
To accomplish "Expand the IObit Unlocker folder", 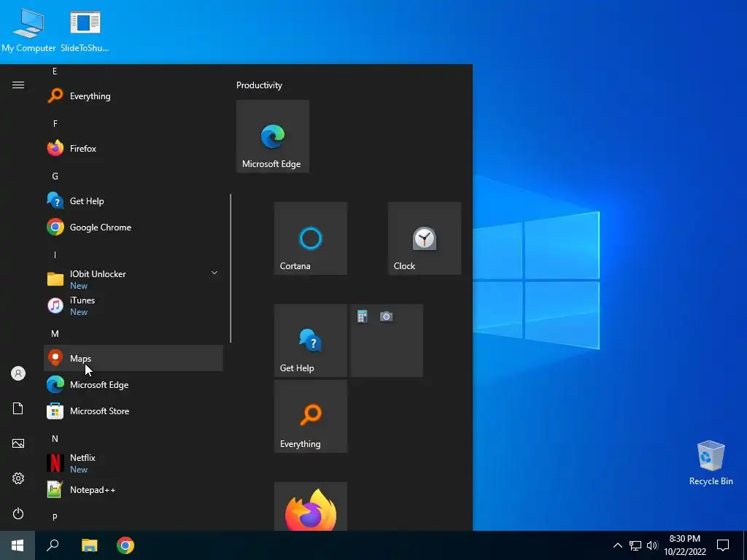I will [133, 279].
